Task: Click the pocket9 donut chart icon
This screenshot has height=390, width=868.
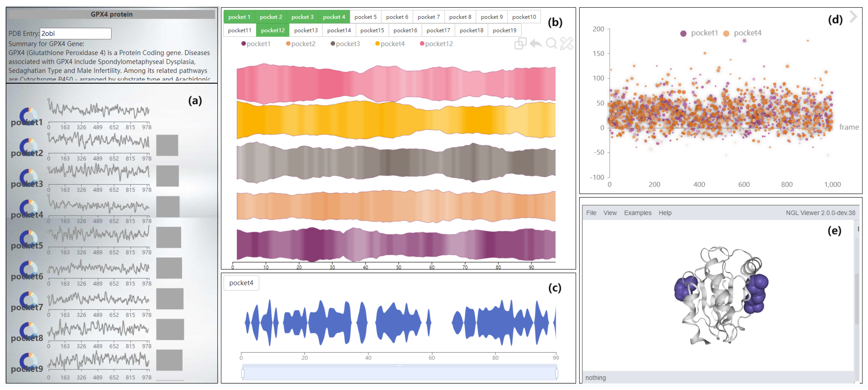Action: click(28, 361)
